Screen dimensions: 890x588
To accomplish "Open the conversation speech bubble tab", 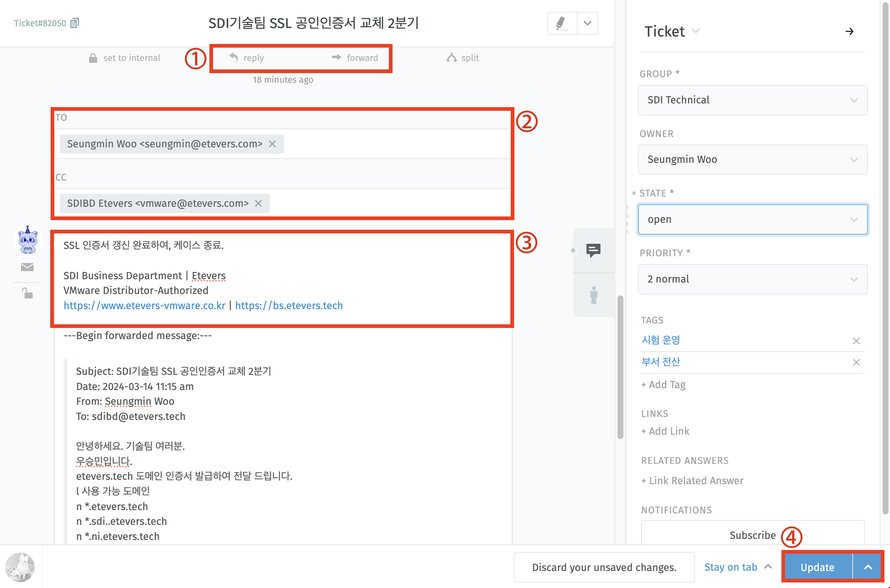I will tap(593, 250).
